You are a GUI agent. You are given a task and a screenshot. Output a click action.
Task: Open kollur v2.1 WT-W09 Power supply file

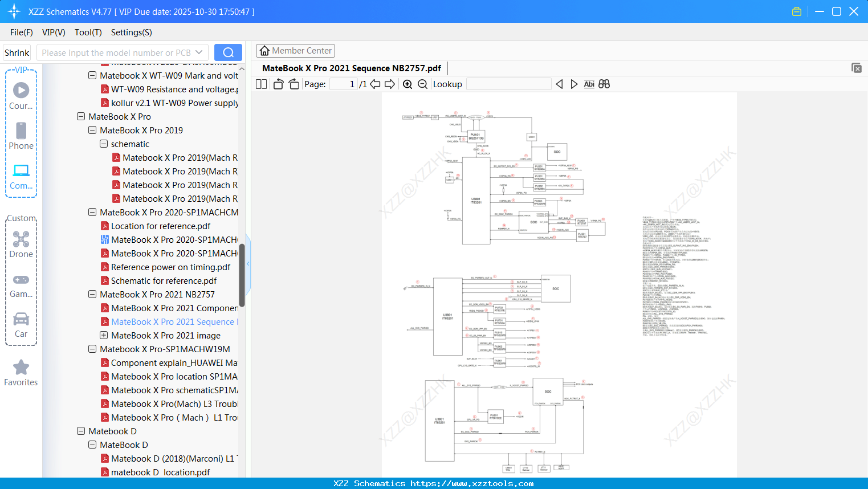coord(175,103)
